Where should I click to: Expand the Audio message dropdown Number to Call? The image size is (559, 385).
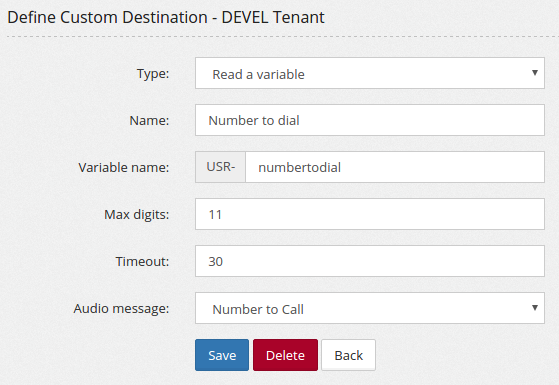pyautogui.click(x=370, y=308)
